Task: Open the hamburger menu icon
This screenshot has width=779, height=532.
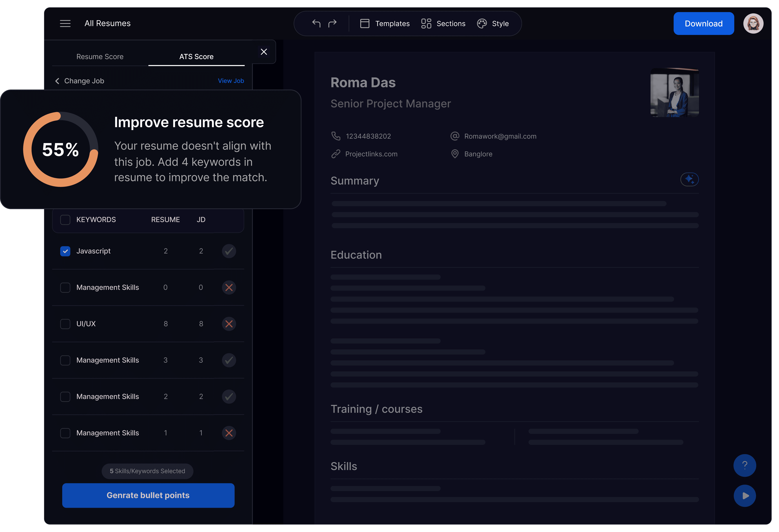Action: pyautogui.click(x=65, y=23)
